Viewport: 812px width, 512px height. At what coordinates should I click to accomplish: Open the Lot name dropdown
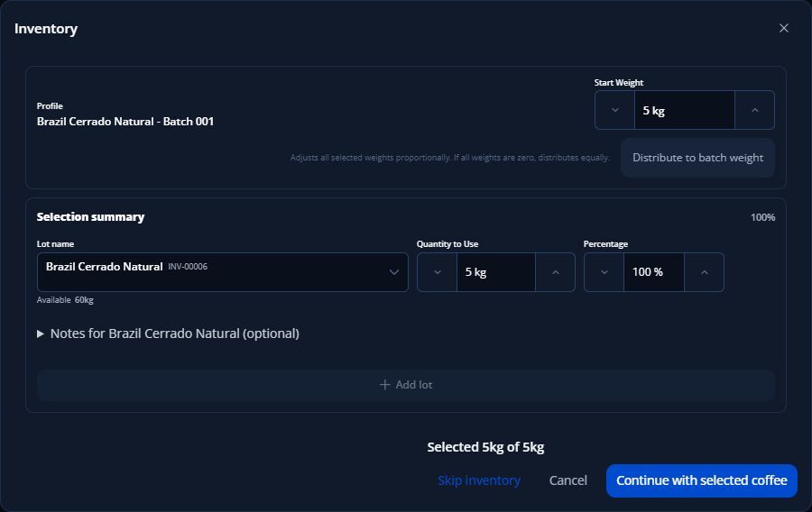click(222, 272)
